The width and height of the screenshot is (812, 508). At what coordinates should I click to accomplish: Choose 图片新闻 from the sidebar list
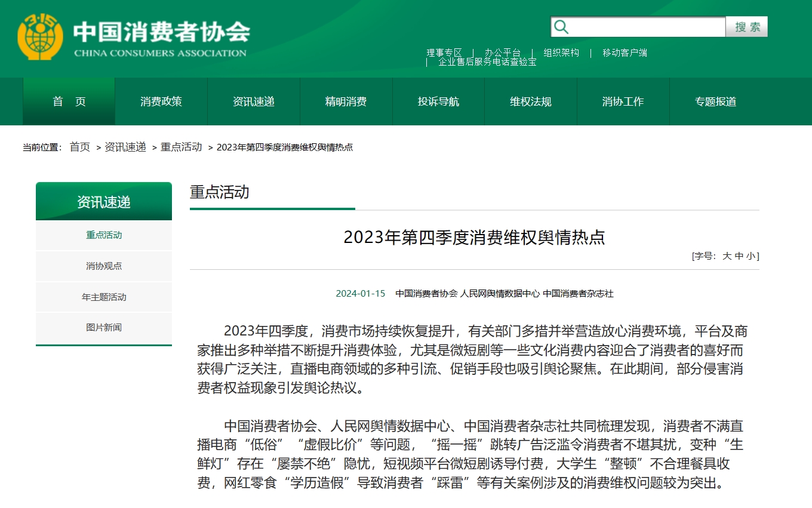tap(104, 328)
